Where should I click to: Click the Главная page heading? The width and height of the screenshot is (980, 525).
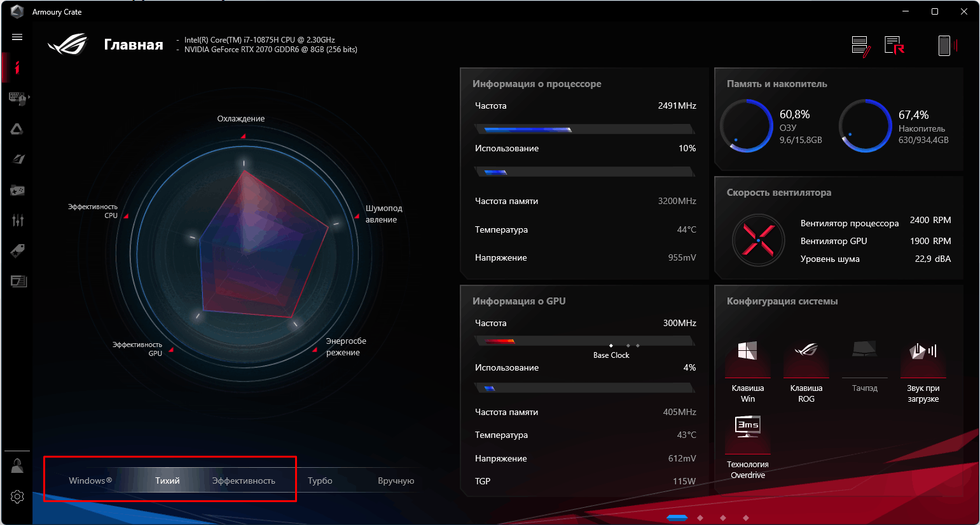point(134,44)
